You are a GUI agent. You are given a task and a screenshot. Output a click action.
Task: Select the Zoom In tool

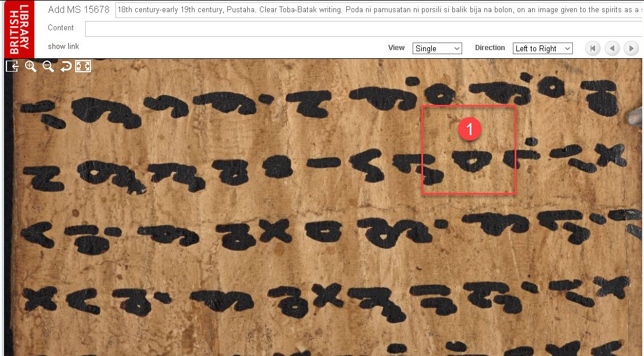pyautogui.click(x=30, y=66)
